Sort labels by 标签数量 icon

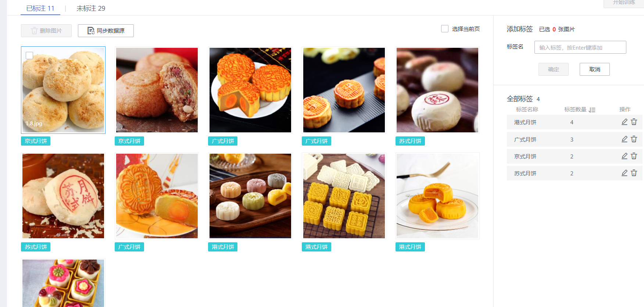pyautogui.click(x=592, y=110)
